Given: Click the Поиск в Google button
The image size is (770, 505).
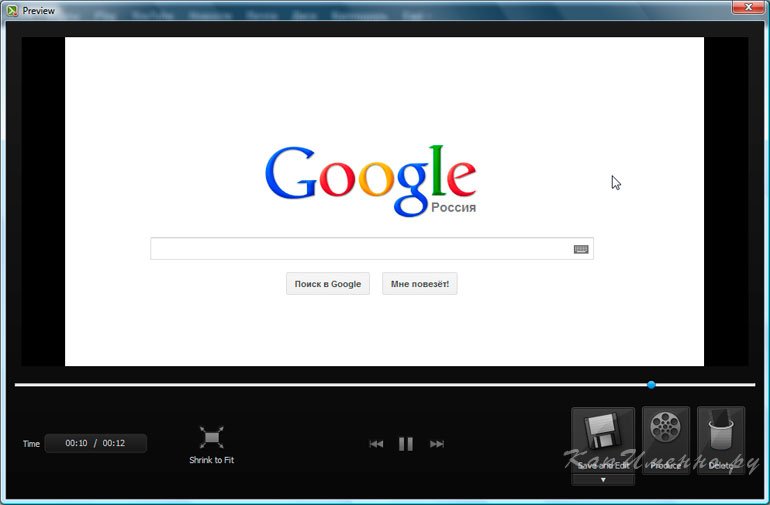Looking at the screenshot, I should tap(328, 284).
